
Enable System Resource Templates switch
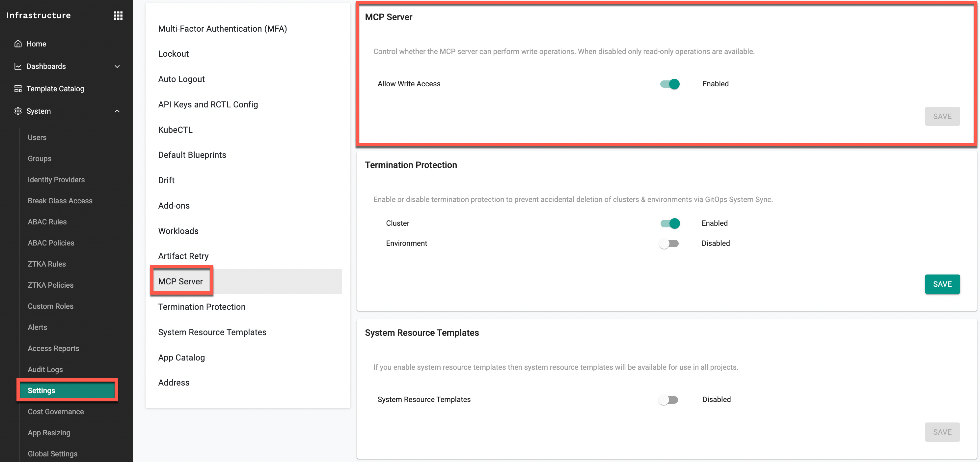669,400
